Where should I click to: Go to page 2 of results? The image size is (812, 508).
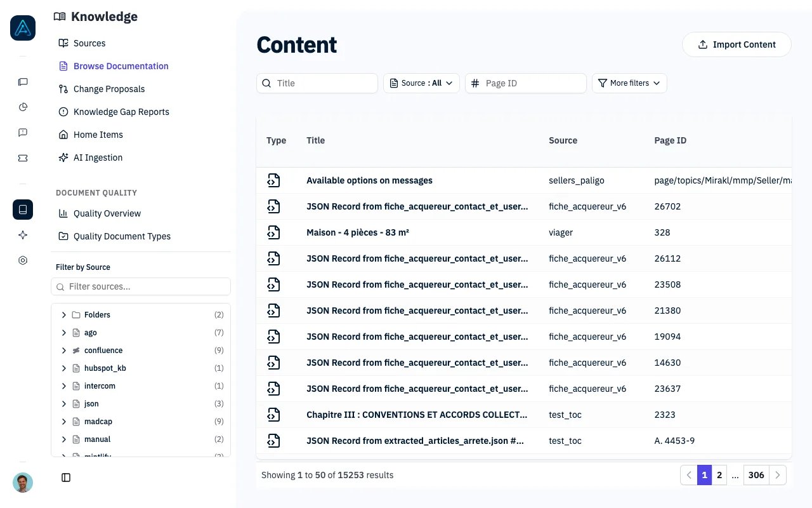click(719, 475)
